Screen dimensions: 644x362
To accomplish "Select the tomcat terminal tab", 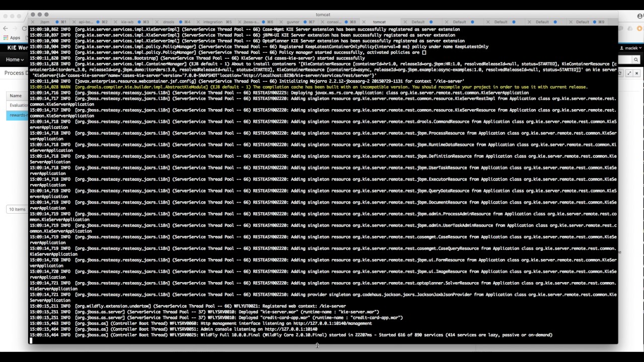I will [x=379, y=22].
